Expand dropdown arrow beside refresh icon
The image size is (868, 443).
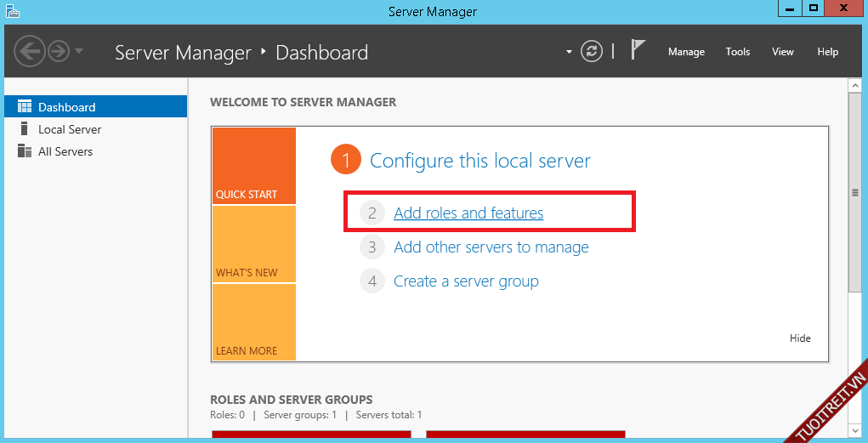tap(569, 52)
